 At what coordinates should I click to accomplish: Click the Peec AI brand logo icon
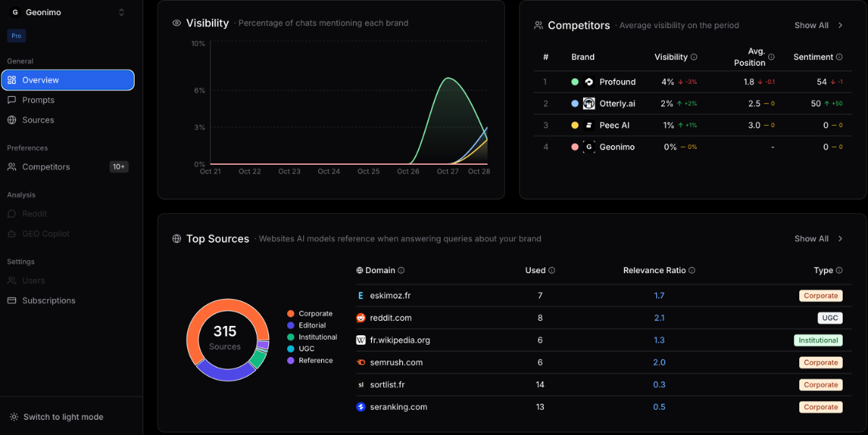point(589,125)
